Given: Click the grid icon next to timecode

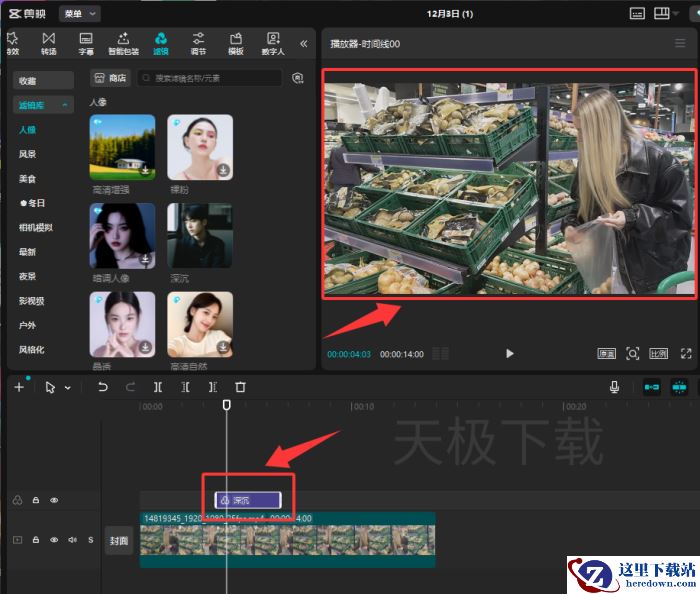Looking at the screenshot, I should click(x=440, y=354).
